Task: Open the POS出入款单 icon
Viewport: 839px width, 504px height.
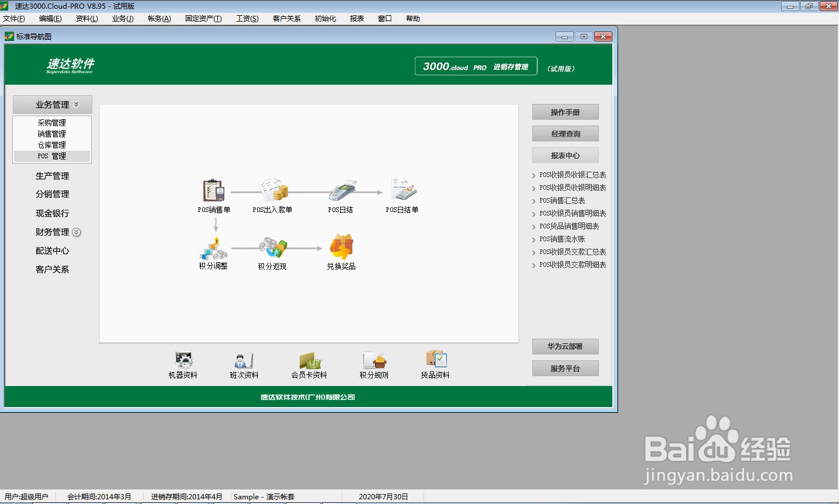Action: 273,191
